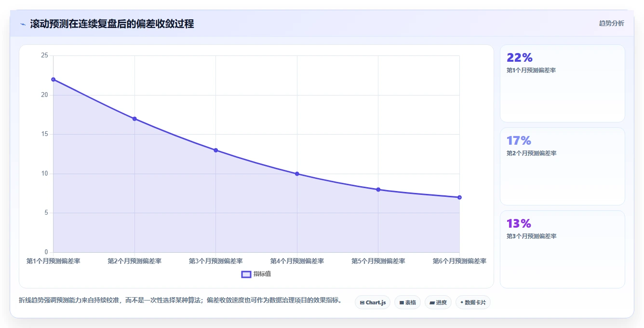Image resolution: width=644 pixels, height=328 pixels.
Task: Click the y-axis value 20
Action: coord(44,95)
